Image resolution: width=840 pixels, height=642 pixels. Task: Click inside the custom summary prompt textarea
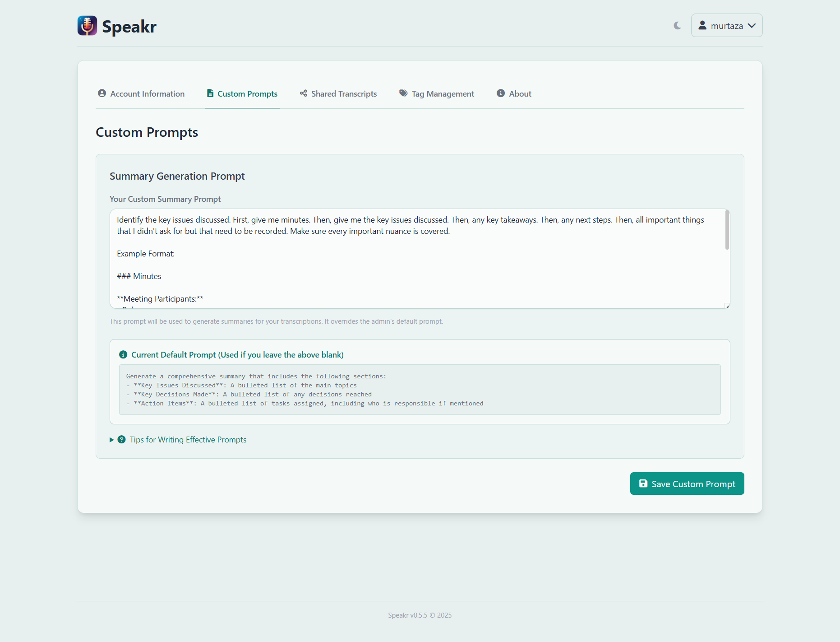pyautogui.click(x=420, y=259)
